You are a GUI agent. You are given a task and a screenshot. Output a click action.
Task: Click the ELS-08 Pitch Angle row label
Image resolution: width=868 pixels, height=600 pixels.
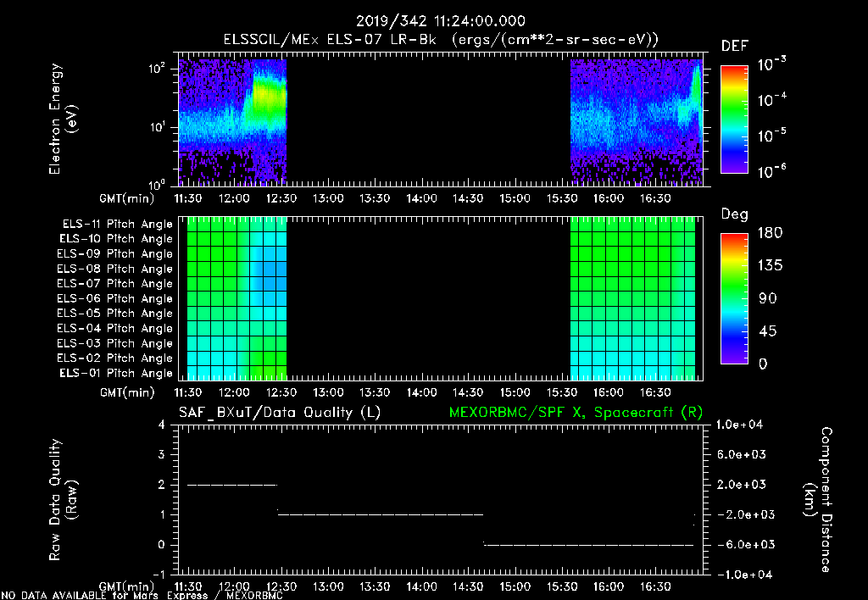point(114,269)
